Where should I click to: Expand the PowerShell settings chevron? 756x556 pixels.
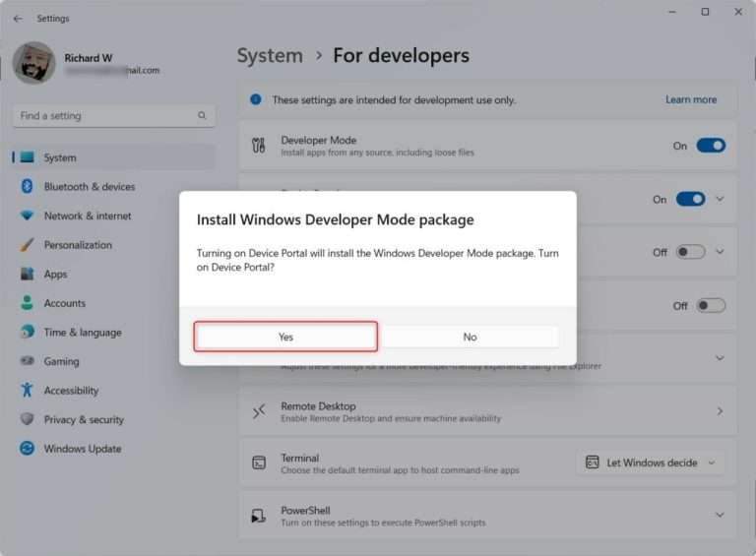[x=720, y=515]
